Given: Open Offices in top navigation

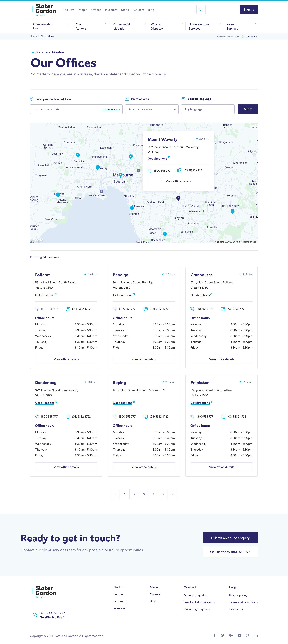Looking at the screenshot, I should [96, 10].
